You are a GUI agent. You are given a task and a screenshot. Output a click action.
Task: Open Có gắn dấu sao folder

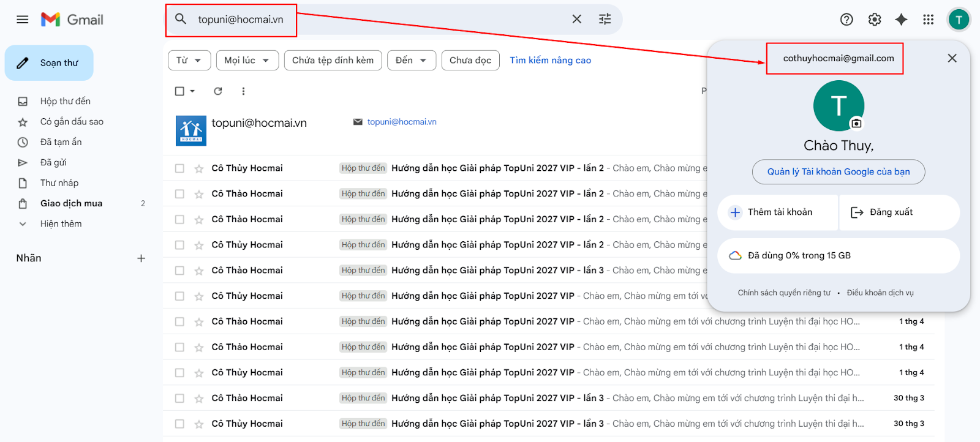[72, 122]
